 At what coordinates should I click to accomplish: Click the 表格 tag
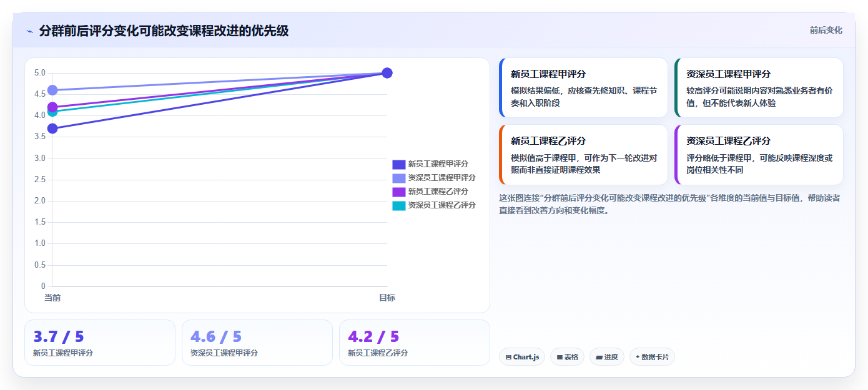point(567,357)
